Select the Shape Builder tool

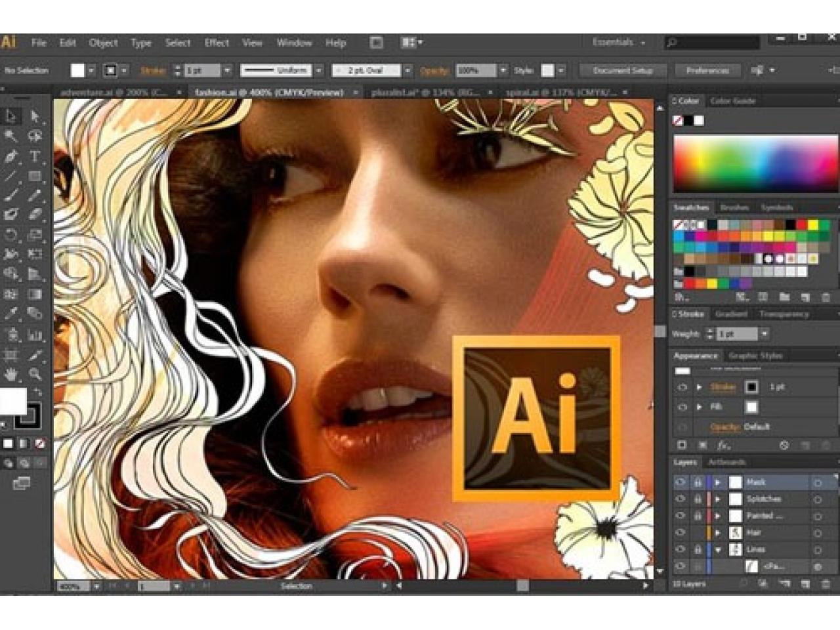tap(11, 274)
